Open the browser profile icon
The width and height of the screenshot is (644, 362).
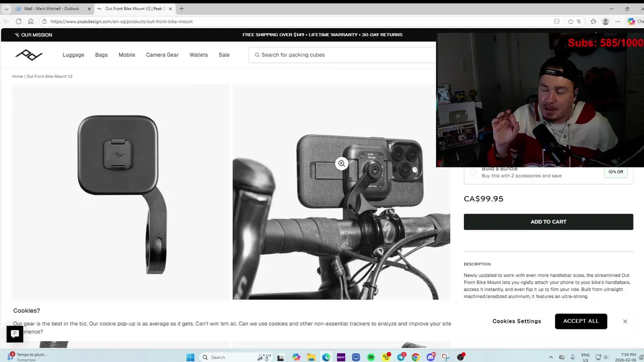[605, 22]
